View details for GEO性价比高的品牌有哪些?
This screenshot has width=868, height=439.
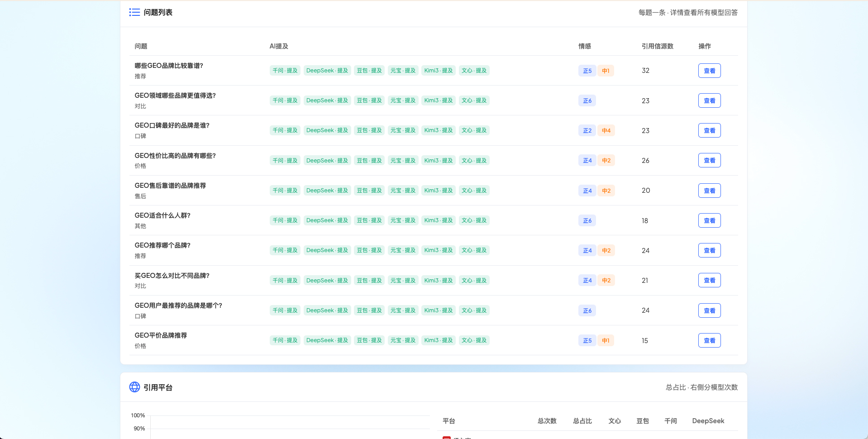coord(709,160)
